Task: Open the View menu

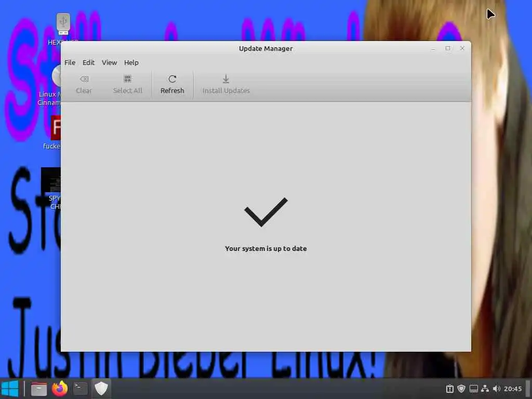Action: tap(109, 63)
